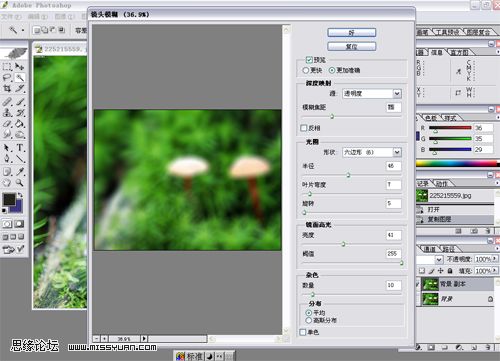The width and height of the screenshot is (500, 361).
Task: Select the Dodge tool
Action: pyautogui.click(x=20, y=135)
